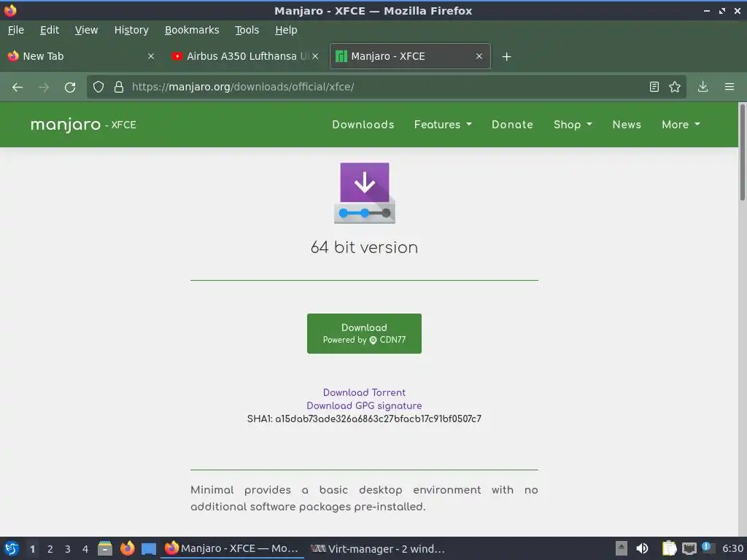Toggle reader view in address bar

pyautogui.click(x=654, y=87)
